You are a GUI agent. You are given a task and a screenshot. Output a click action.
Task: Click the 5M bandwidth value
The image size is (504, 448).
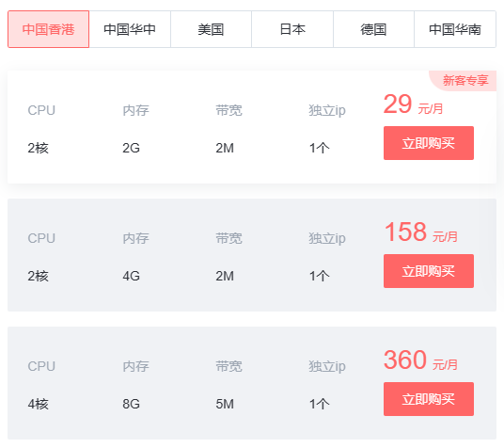(225, 404)
